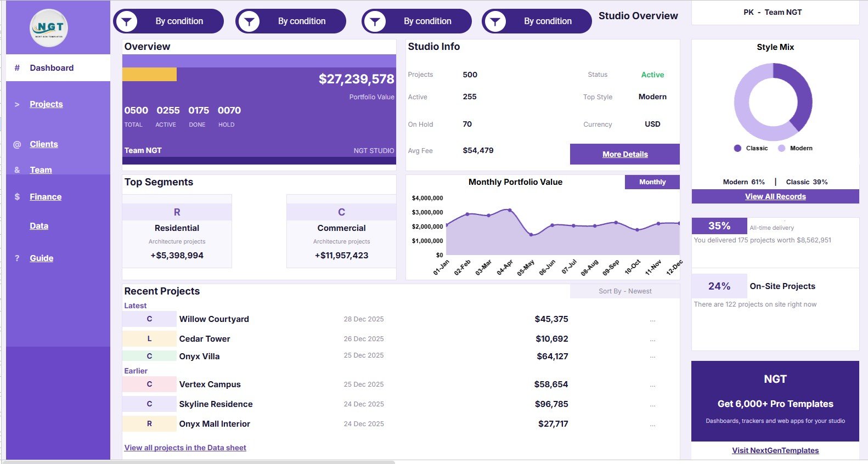Click the Willow Courtyard project name
This screenshot has width=868, height=464.
click(x=214, y=319)
